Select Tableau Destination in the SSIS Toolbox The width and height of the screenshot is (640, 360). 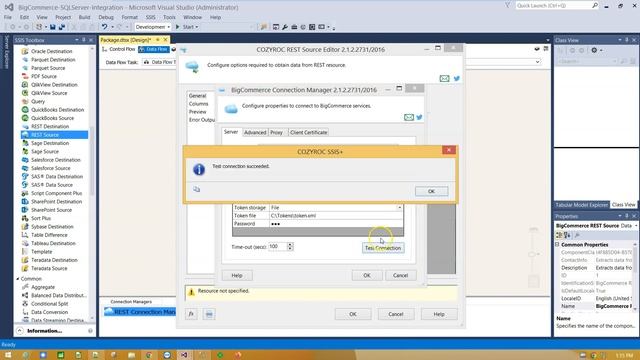click(54, 243)
